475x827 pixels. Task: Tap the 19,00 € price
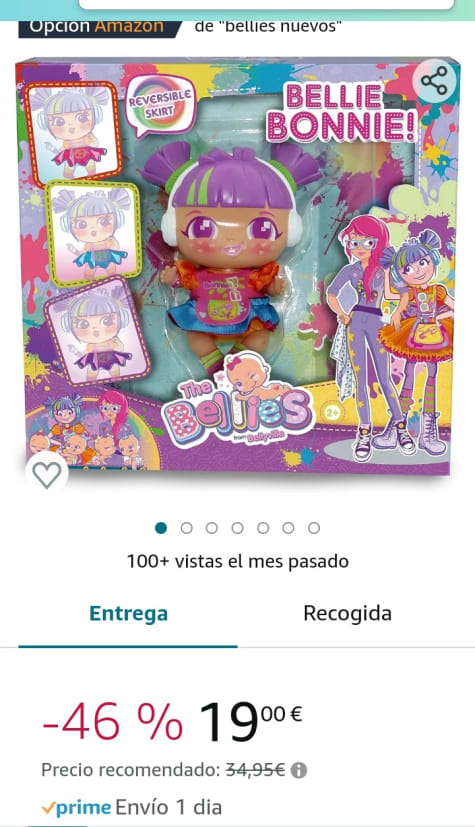click(251, 720)
